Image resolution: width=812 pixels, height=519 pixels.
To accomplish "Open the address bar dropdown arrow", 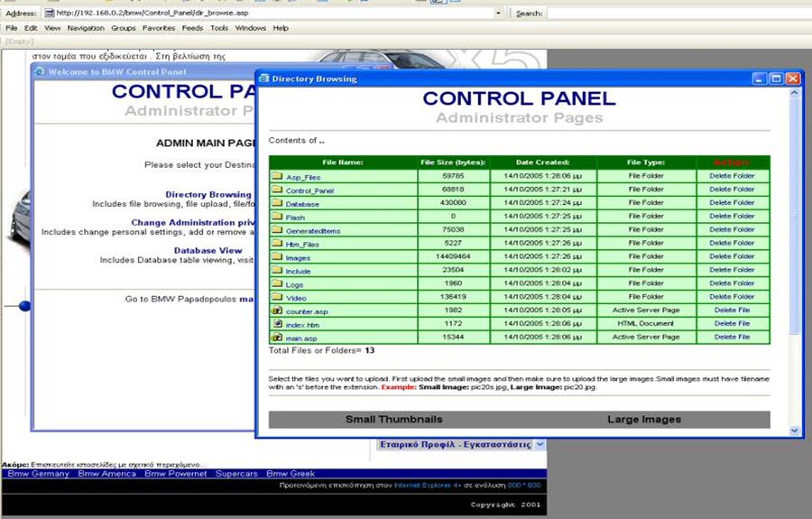I will [x=498, y=13].
